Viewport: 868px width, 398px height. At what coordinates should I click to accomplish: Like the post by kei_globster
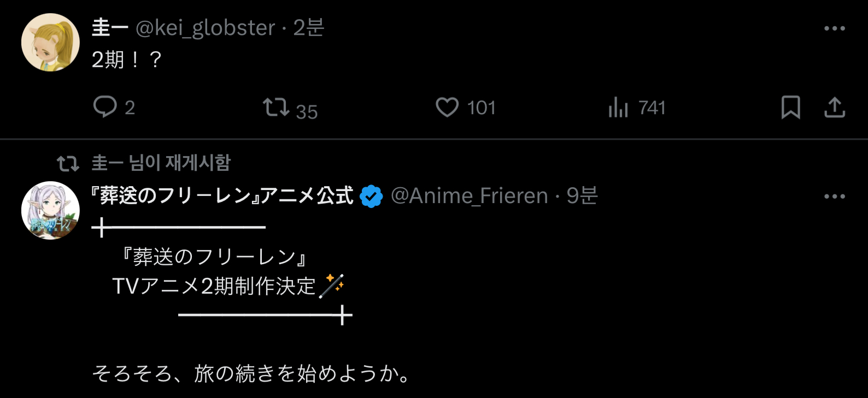[447, 108]
